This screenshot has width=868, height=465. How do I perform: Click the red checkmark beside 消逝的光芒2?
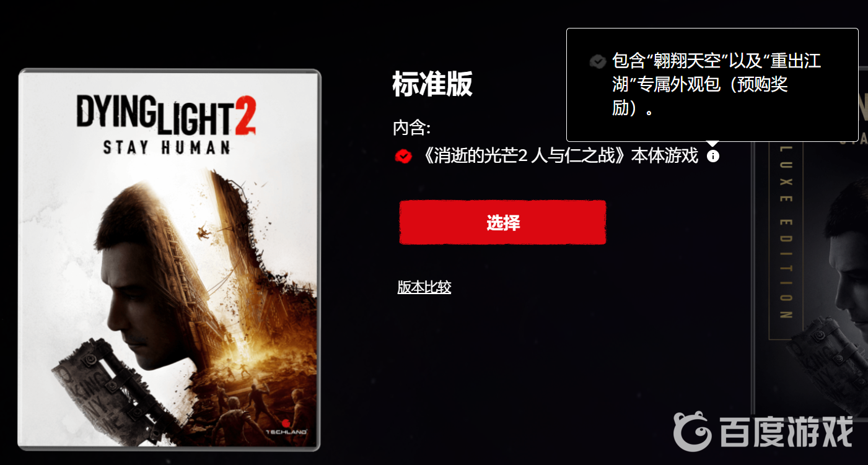(403, 157)
